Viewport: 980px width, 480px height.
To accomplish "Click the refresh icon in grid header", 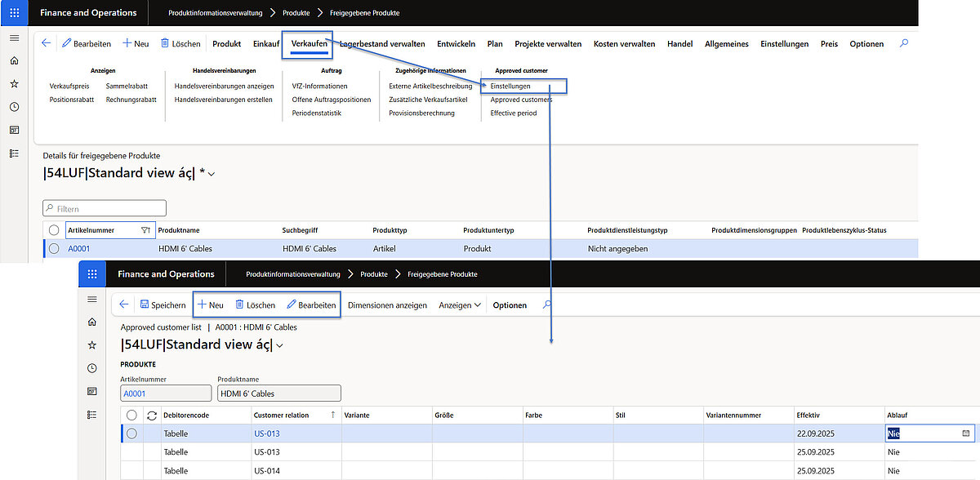I will tap(151, 416).
